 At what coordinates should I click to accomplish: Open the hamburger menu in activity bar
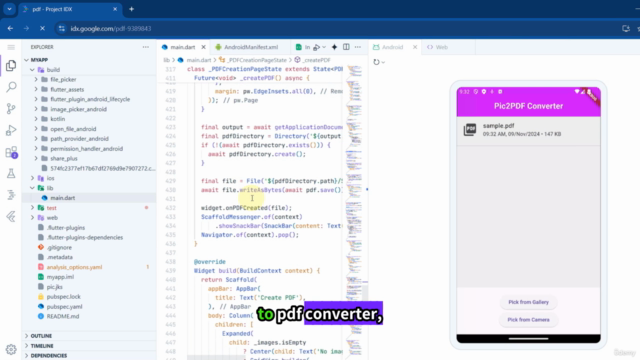point(11,47)
